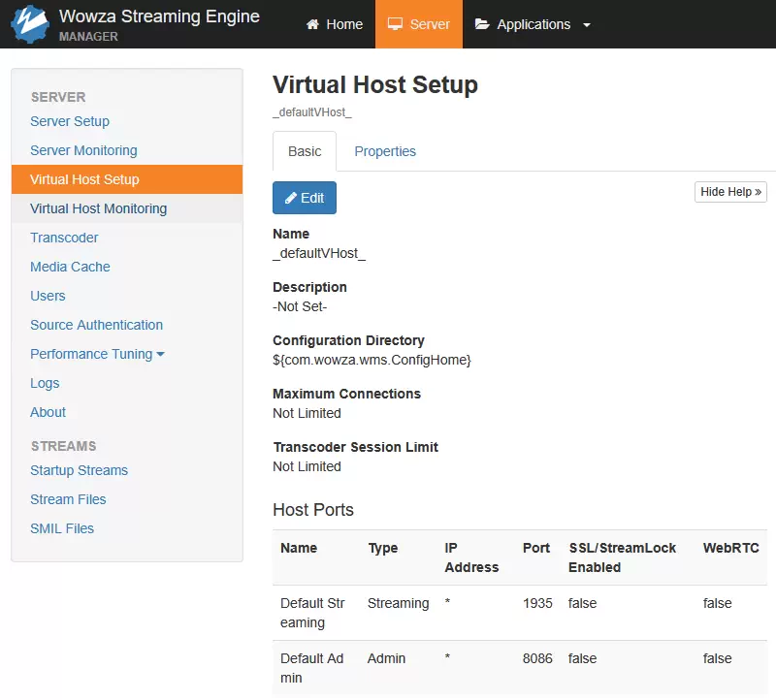
Task: Click the WebRTC column header
Action: (731, 548)
